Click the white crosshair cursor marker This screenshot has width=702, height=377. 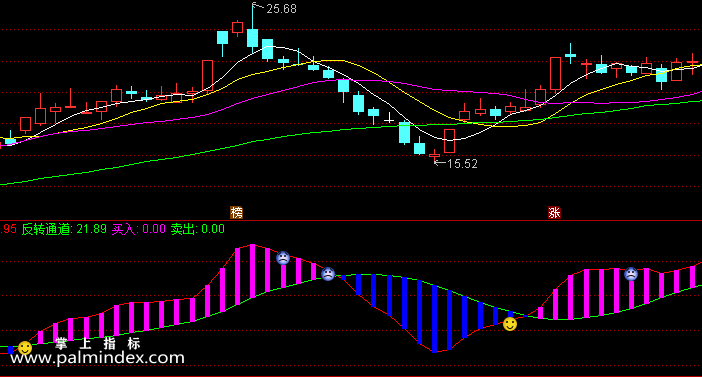(x=389, y=119)
